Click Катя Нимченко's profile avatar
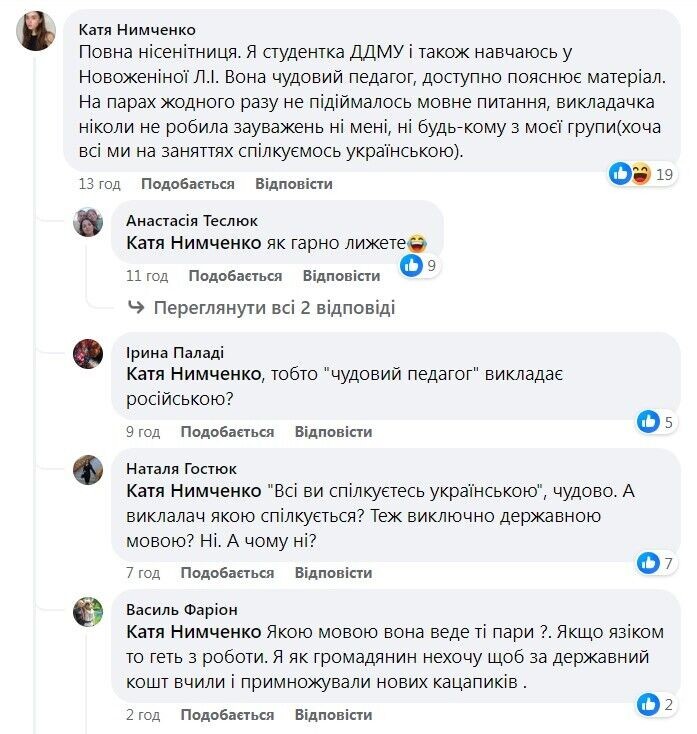Image resolution: width=697 pixels, height=734 pixels. pyautogui.click(x=36, y=31)
